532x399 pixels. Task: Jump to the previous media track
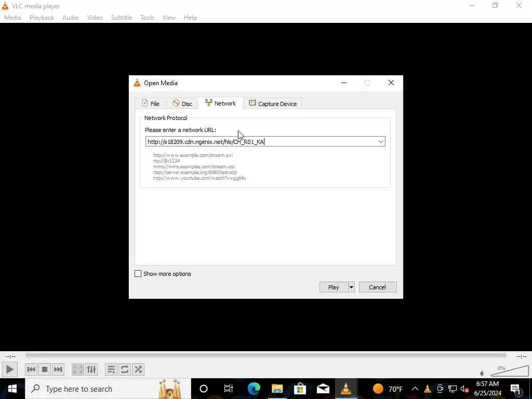(x=31, y=369)
